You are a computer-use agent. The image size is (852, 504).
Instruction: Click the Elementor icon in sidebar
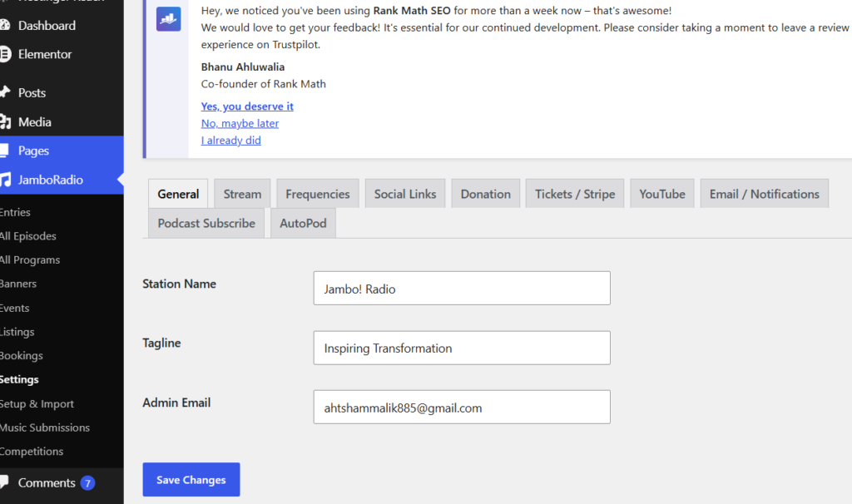5,54
